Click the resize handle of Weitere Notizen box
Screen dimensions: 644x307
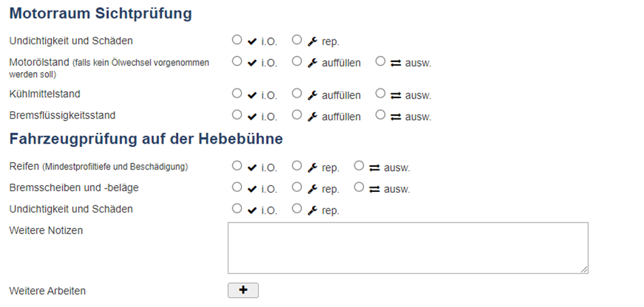coord(584,270)
